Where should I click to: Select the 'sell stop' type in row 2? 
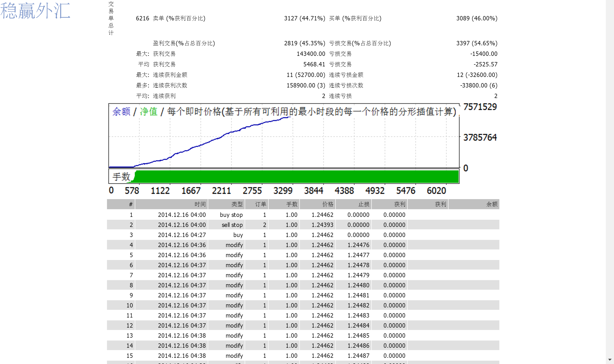232,225
